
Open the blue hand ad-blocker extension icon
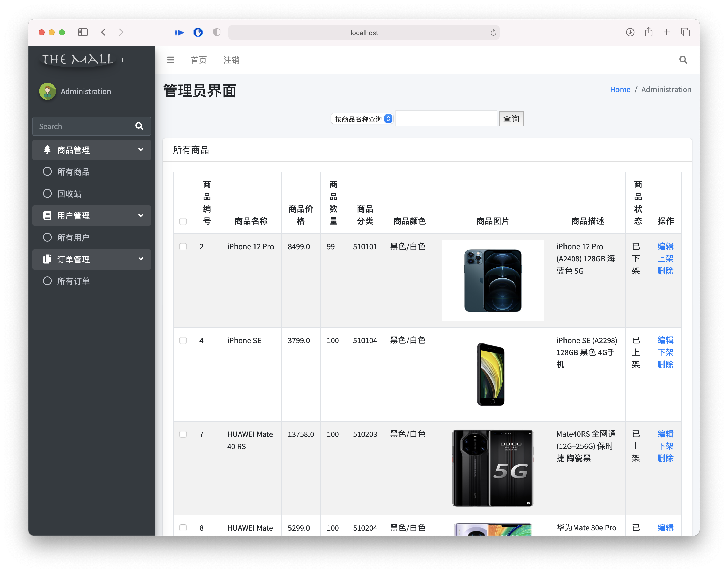(x=198, y=32)
